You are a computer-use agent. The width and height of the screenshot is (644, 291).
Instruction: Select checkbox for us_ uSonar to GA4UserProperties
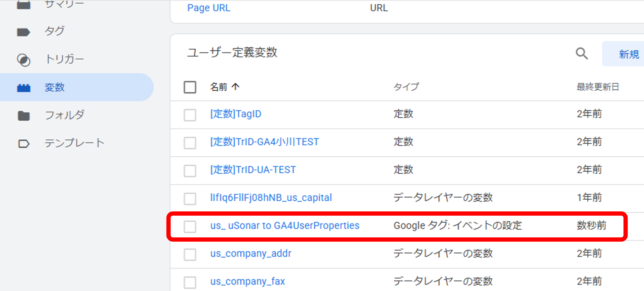(x=190, y=226)
